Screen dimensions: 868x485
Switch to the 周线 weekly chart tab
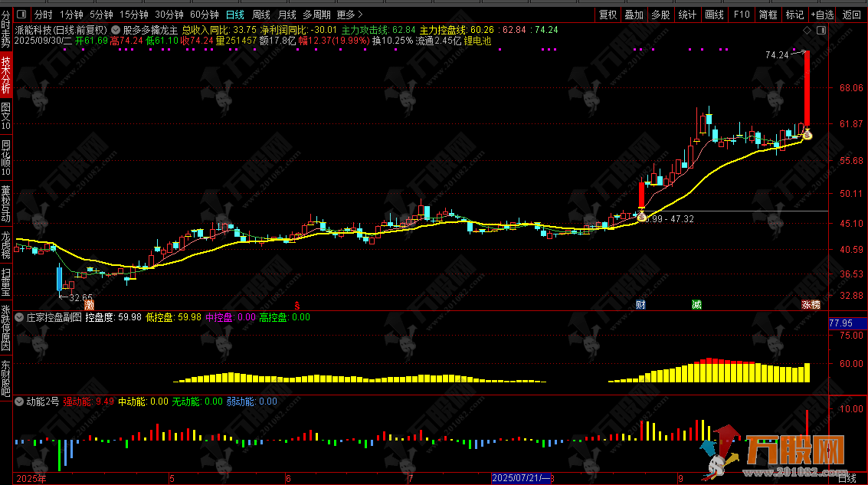(x=261, y=15)
